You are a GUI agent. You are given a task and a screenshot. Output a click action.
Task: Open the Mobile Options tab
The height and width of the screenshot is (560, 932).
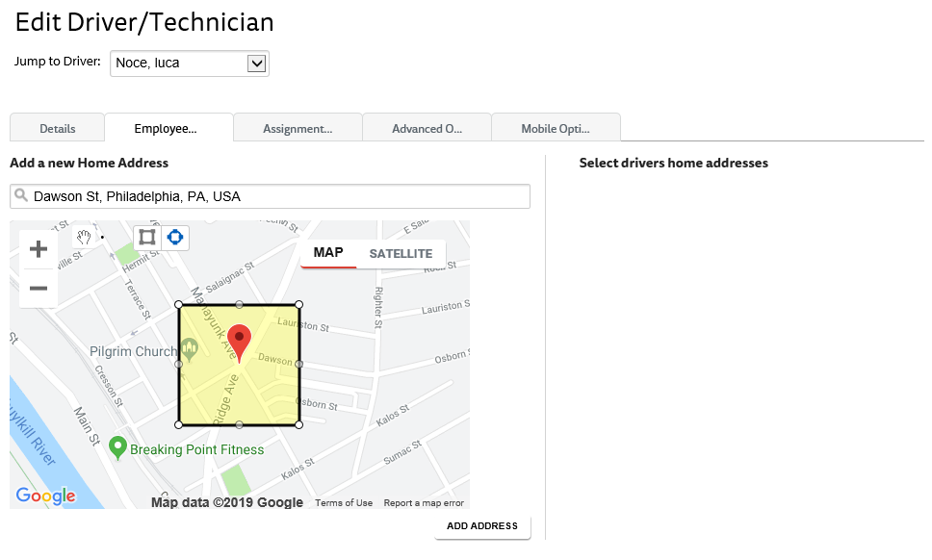(556, 128)
